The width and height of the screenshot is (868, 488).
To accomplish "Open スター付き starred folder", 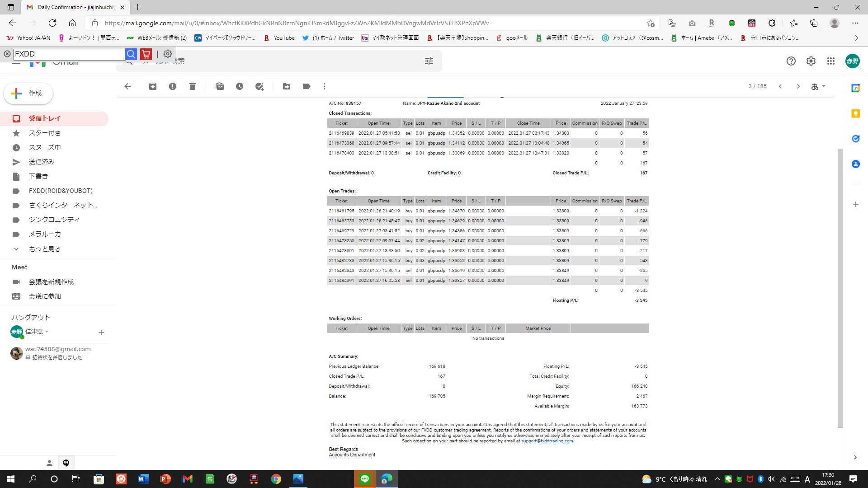I will click(x=54, y=133).
